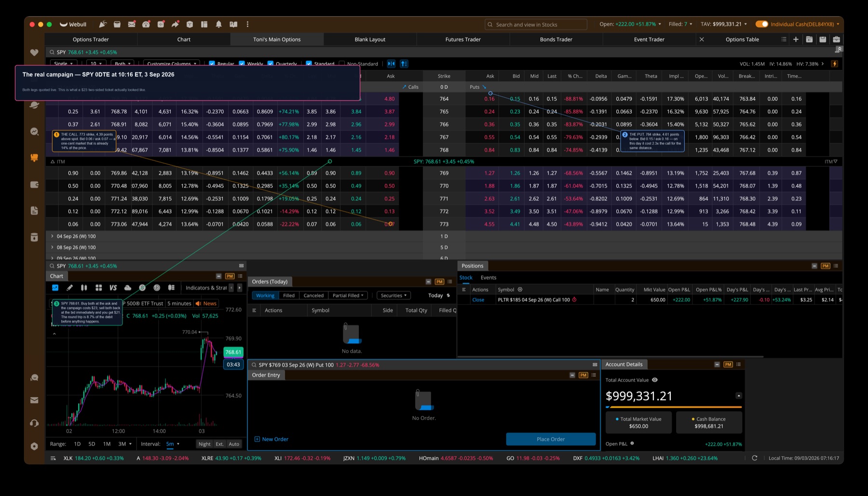Open the headset support icon in left sidebar

34,423
